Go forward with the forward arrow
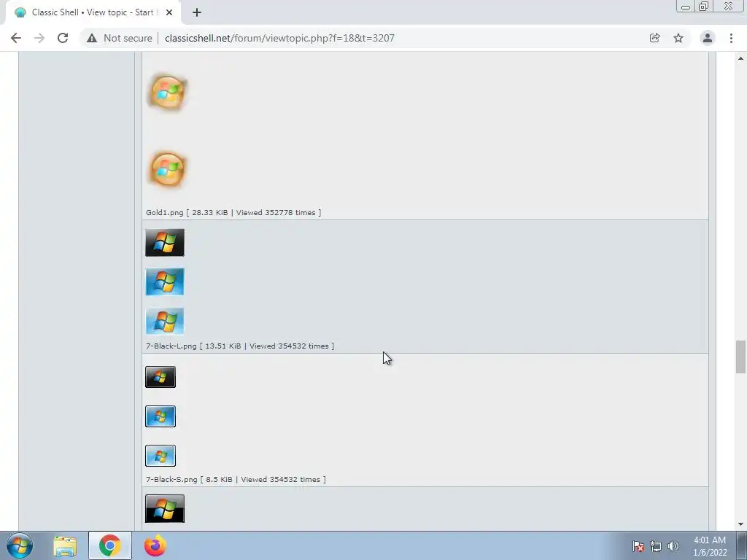747x560 pixels. pyautogui.click(x=39, y=38)
